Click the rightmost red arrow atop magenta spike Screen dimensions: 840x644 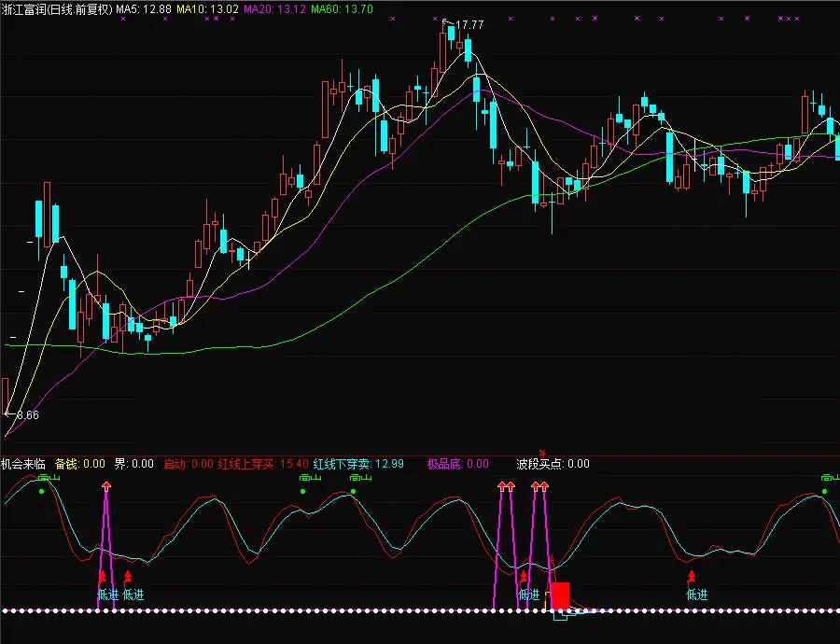point(544,486)
